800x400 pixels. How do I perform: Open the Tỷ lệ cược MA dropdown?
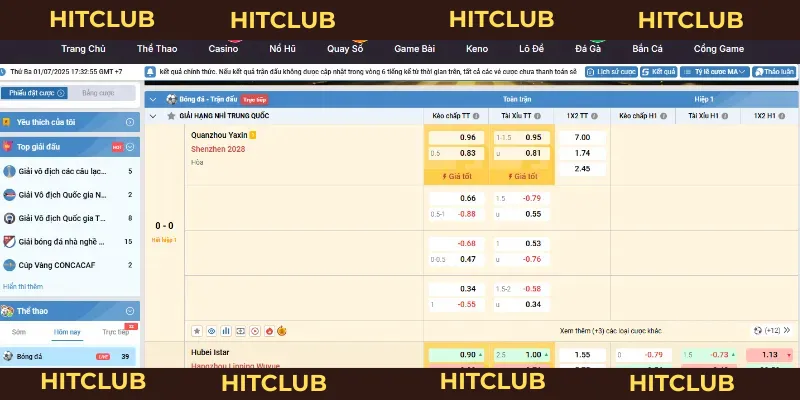tap(714, 72)
